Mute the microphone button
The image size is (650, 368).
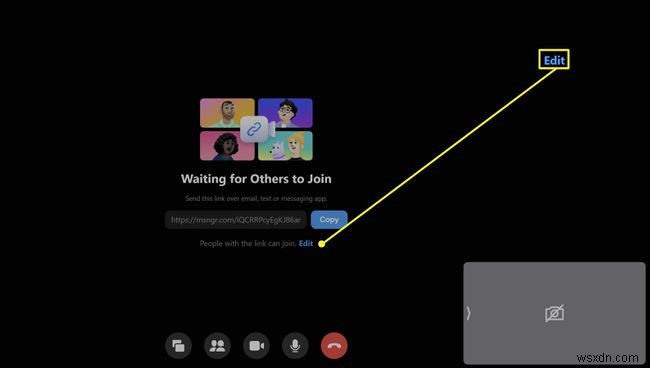[295, 345]
